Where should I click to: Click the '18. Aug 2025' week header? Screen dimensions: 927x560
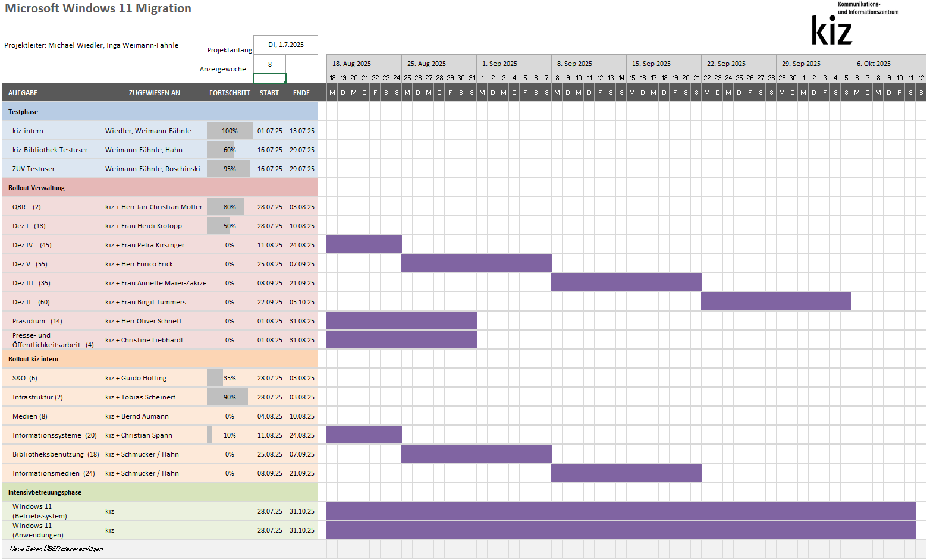click(364, 64)
